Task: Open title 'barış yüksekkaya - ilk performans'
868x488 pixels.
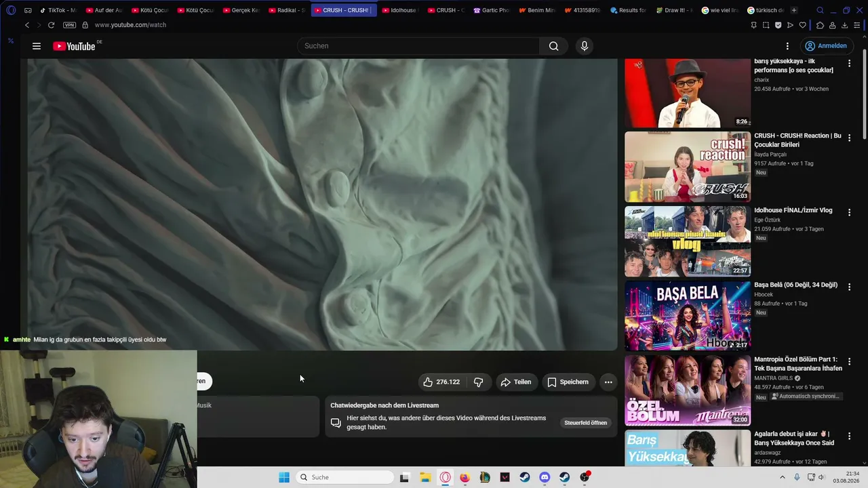Action: pos(794,66)
